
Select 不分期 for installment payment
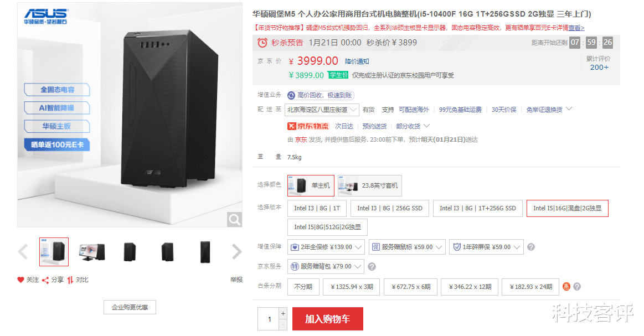pos(303,287)
